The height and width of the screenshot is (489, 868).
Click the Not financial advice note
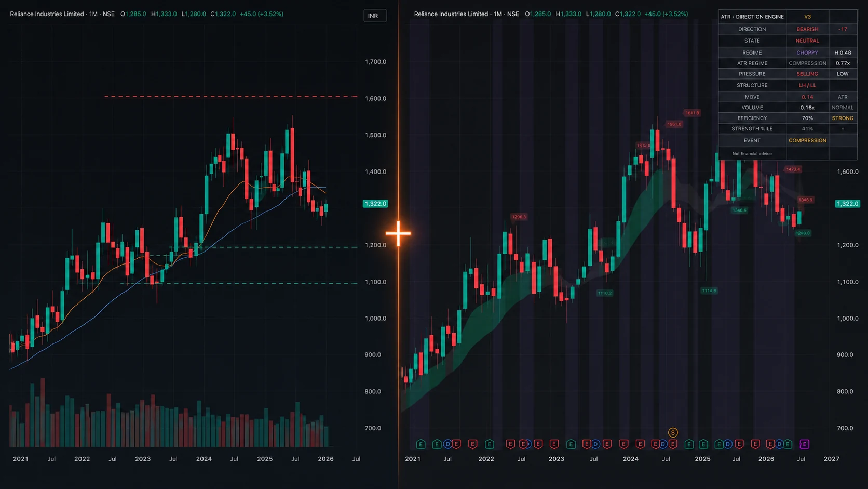752,154
